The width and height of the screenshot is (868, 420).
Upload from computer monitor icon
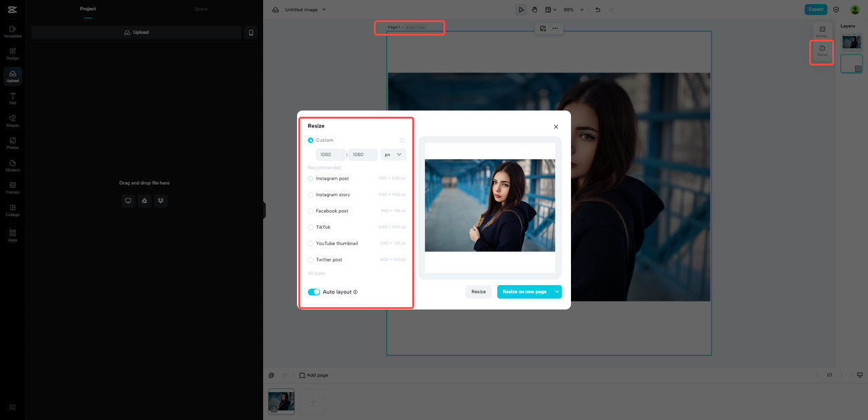click(x=128, y=201)
